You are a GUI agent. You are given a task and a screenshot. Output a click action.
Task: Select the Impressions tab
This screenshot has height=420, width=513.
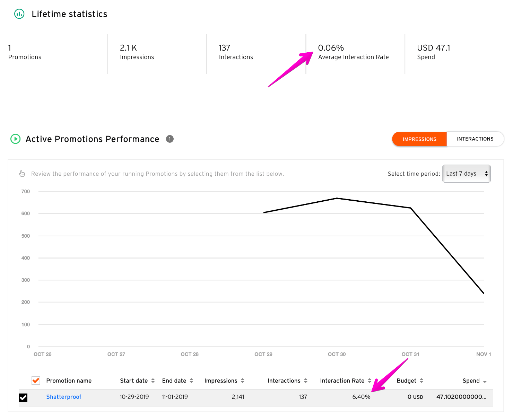pyautogui.click(x=419, y=139)
